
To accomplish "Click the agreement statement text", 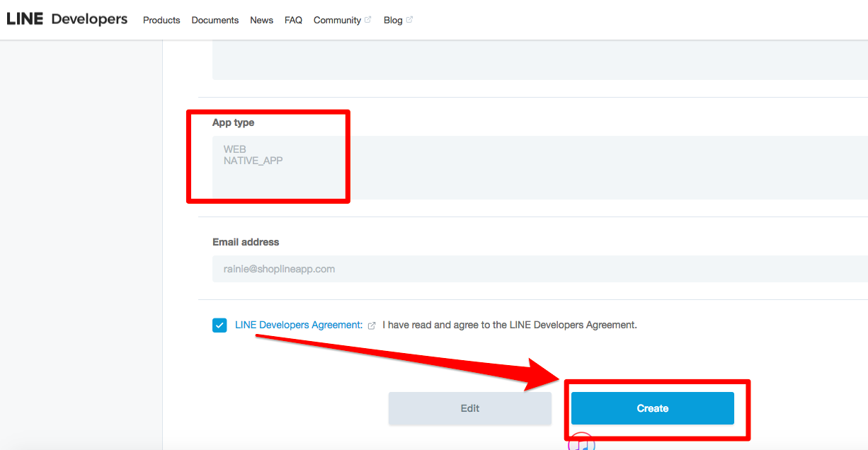I will point(510,325).
